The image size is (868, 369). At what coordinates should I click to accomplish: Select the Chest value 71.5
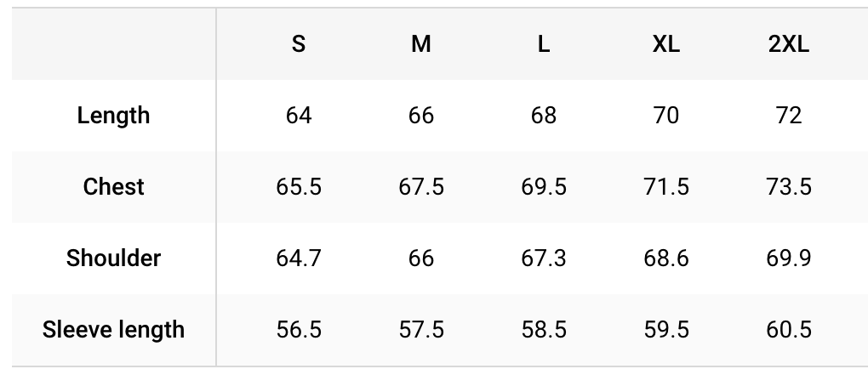[666, 187]
